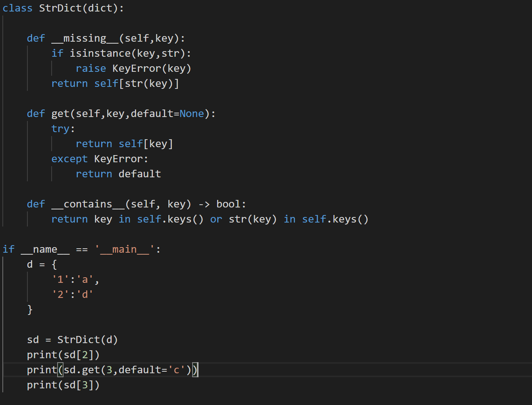The image size is (532, 405).
Task: Click the 'default=None' parameter
Action: point(167,114)
